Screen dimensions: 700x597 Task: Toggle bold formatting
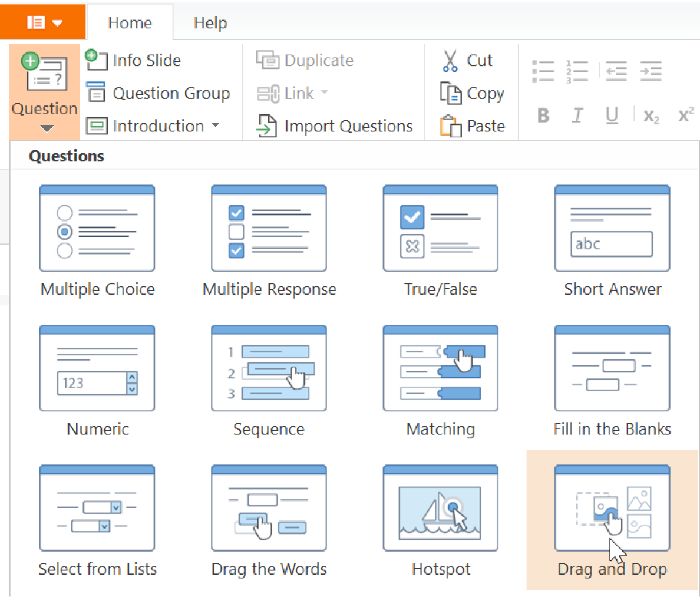coord(542,116)
